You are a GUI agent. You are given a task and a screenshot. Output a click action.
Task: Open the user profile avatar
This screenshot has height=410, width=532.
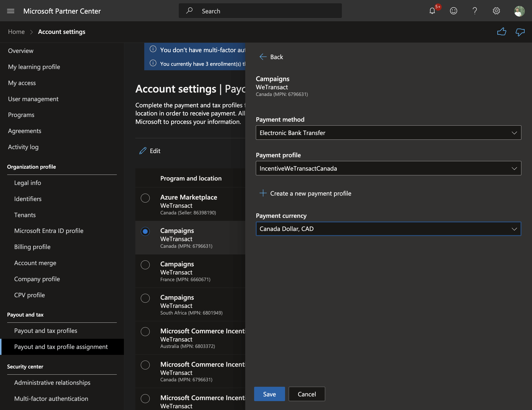coord(519,11)
